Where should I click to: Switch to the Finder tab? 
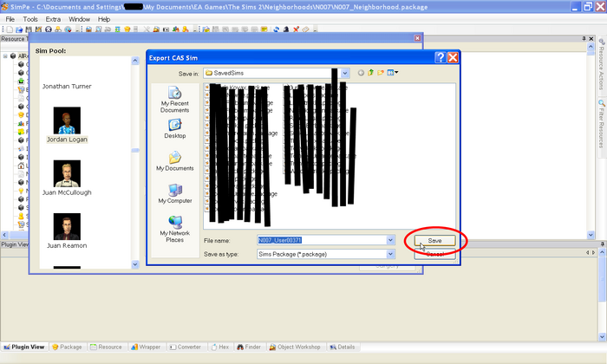click(249, 347)
